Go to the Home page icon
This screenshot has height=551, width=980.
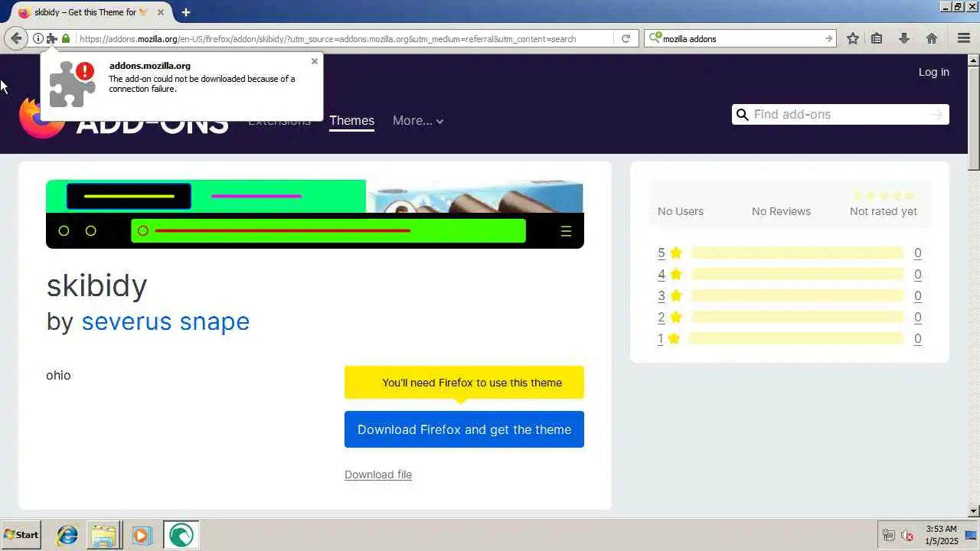click(932, 38)
